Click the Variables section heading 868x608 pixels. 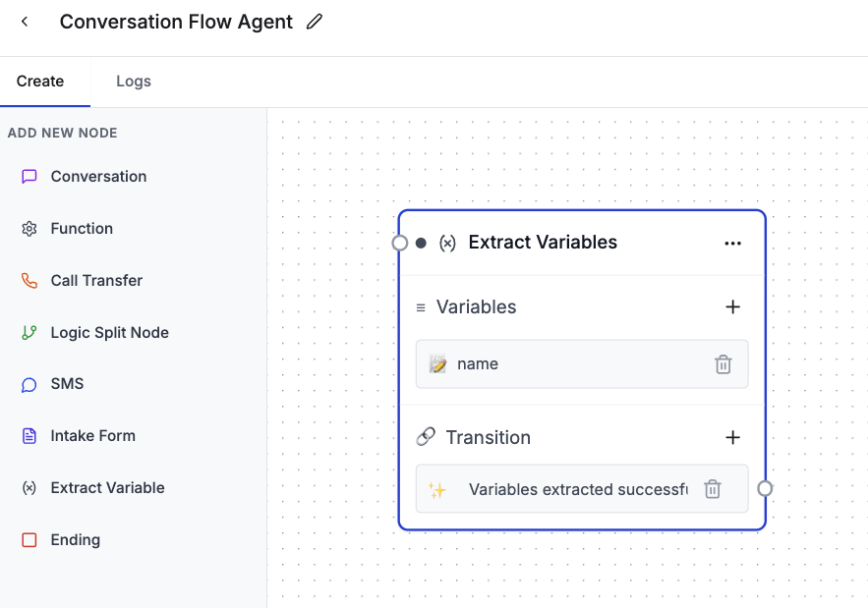coord(476,307)
